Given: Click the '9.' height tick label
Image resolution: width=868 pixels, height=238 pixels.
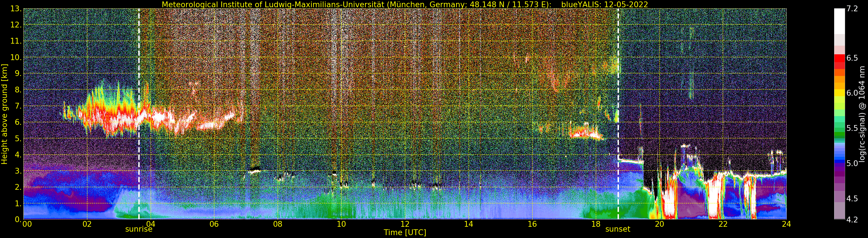Looking at the screenshot, I should pos(18,74).
